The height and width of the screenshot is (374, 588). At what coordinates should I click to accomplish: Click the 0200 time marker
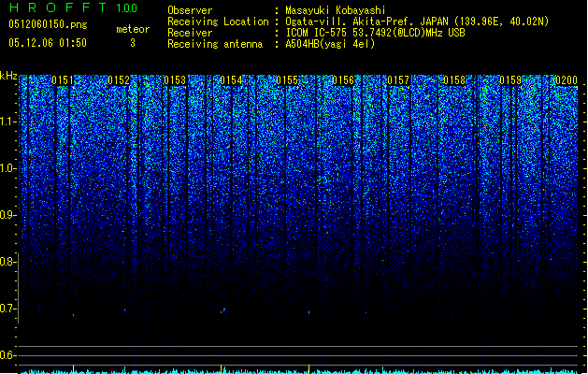566,80
